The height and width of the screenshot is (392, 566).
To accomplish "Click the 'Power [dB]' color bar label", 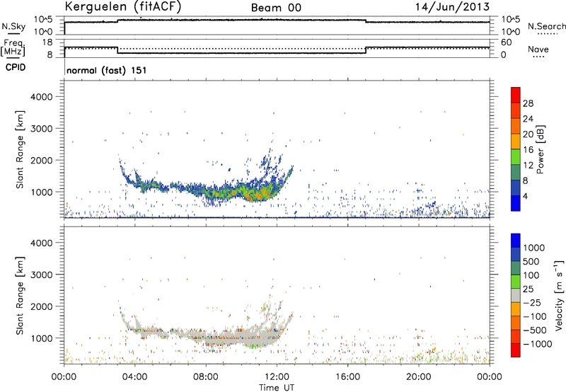I will 541,149.
